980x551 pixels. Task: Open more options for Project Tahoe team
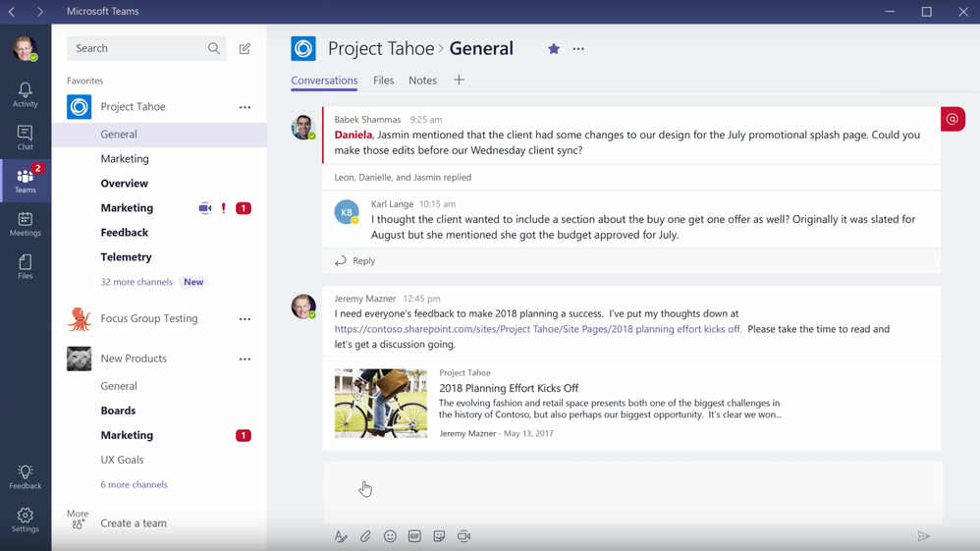click(x=245, y=107)
